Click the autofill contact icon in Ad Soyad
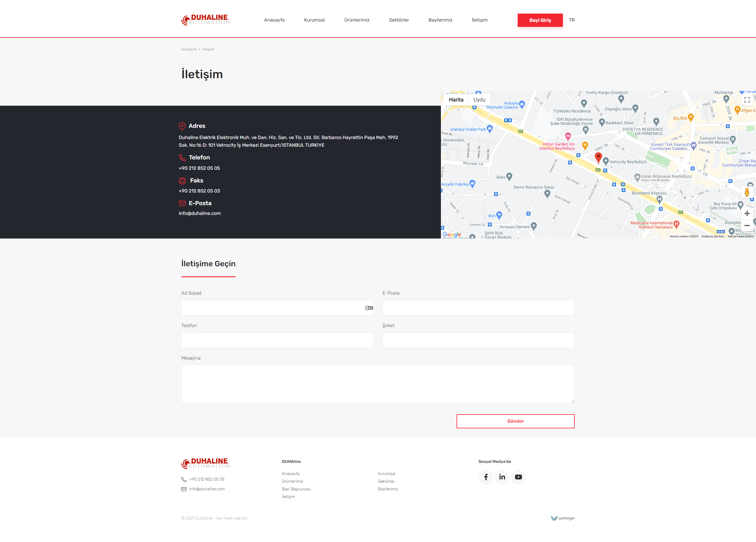The image size is (756, 542). (369, 308)
